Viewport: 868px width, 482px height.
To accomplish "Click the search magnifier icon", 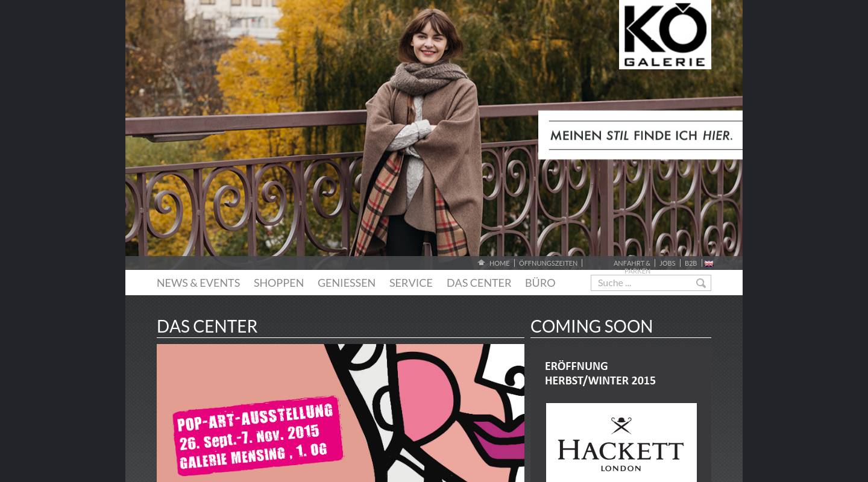I will (x=701, y=283).
